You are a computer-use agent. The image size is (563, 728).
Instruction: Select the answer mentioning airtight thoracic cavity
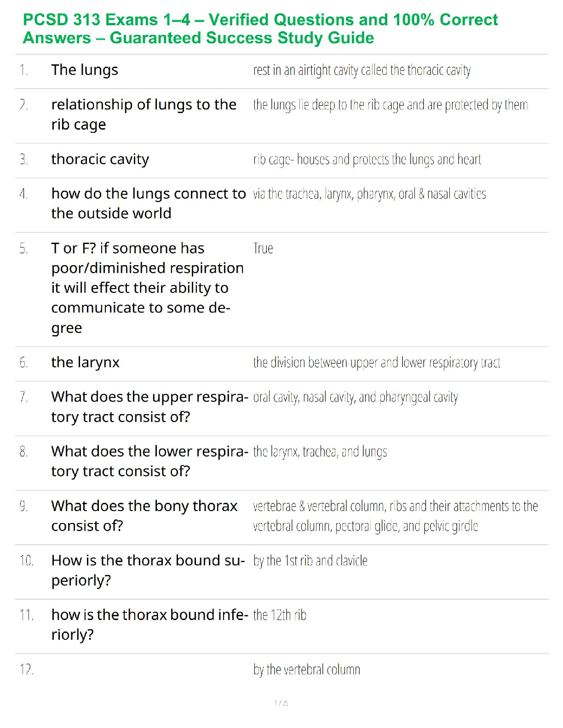tap(362, 70)
